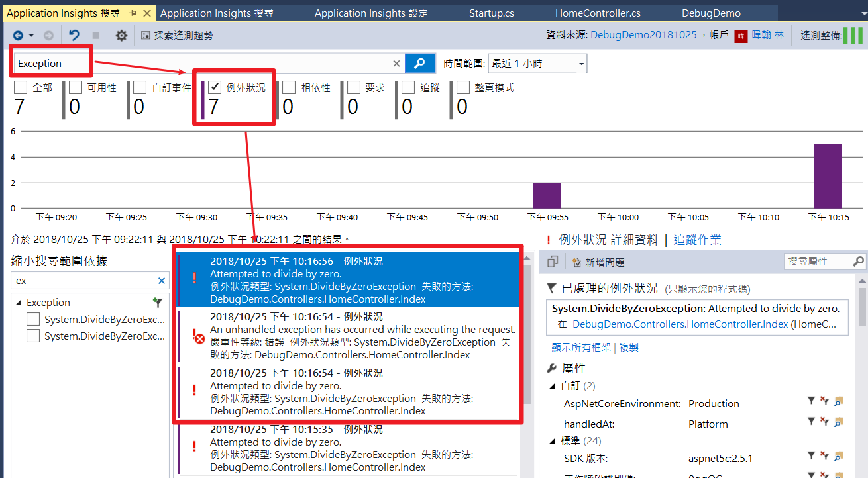The height and width of the screenshot is (478, 868).
Task: Click the 追蹤作業 link
Action: click(698, 240)
